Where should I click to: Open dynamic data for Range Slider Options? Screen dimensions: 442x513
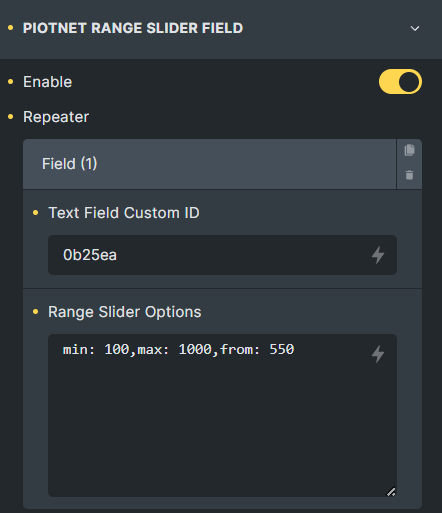point(378,354)
